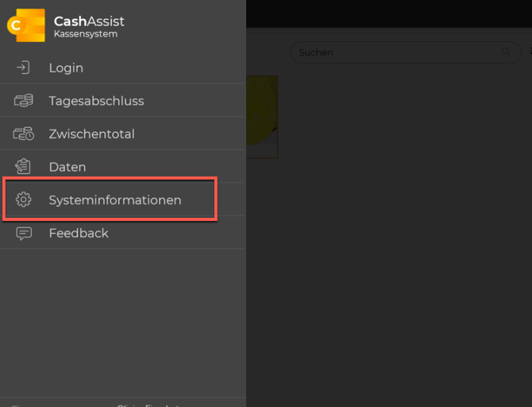Click the Login arrow icon

click(23, 68)
